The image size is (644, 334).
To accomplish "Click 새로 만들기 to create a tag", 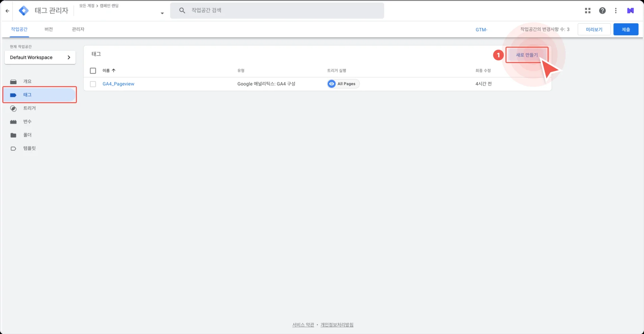I will (x=527, y=55).
